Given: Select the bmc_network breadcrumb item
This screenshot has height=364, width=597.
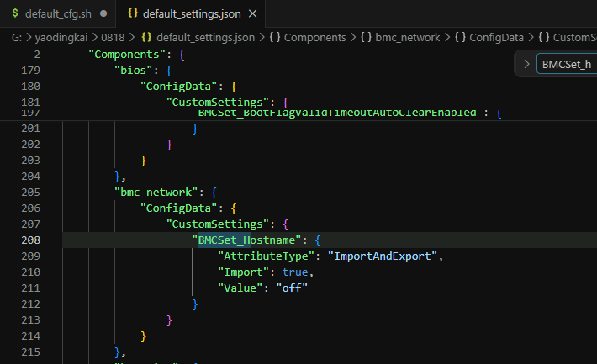Looking at the screenshot, I should [x=400, y=37].
